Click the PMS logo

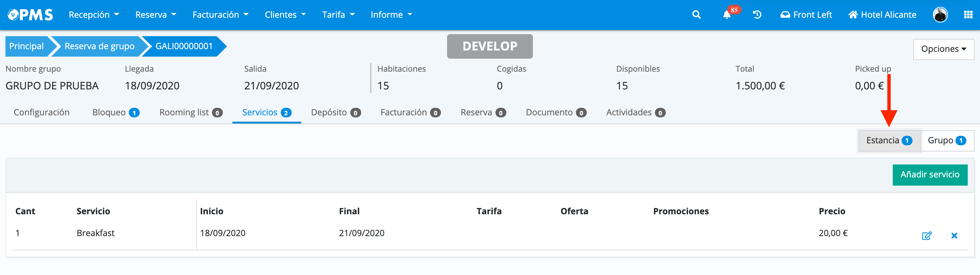point(30,15)
